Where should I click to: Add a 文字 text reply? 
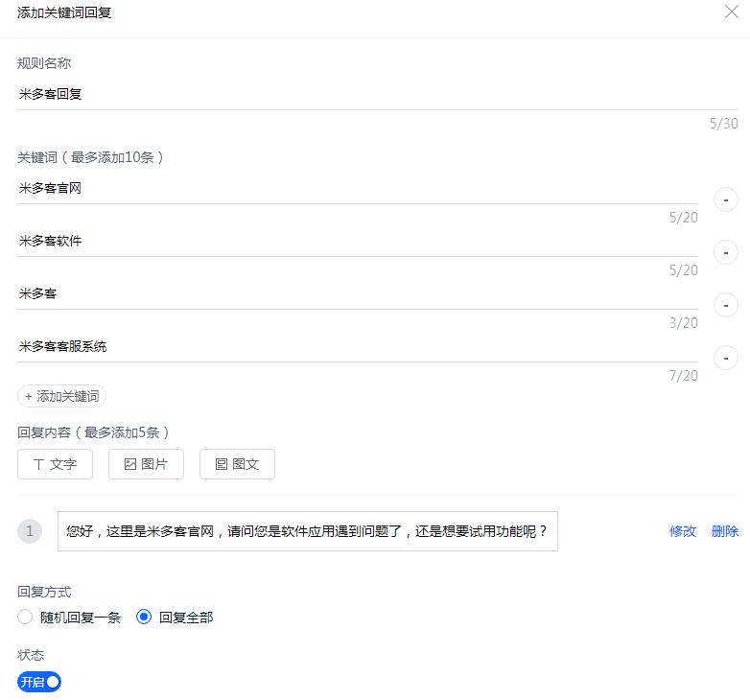(55, 464)
